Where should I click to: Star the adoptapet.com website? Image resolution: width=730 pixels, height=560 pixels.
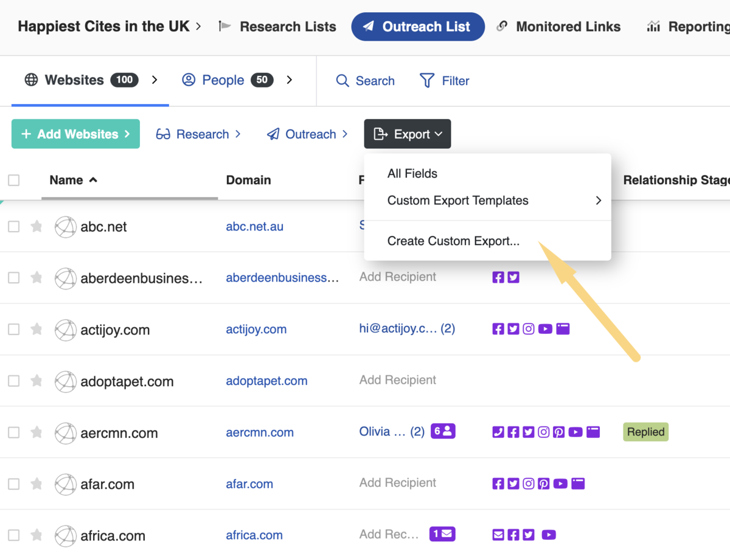point(36,381)
